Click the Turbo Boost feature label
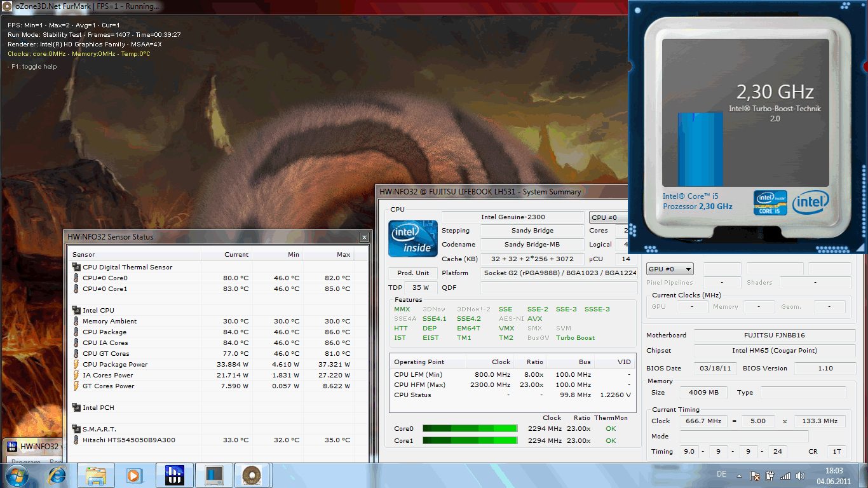Screen dimensions: 868x488 click(x=576, y=338)
